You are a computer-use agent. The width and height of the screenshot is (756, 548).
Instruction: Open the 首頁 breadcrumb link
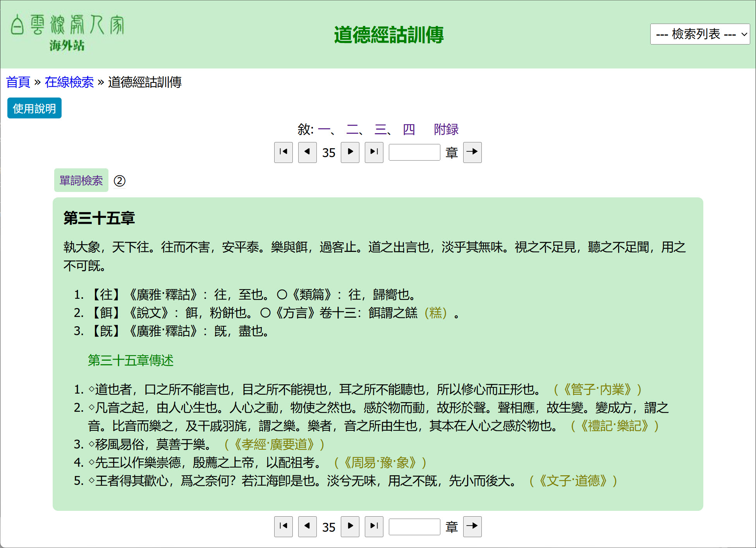[x=18, y=82]
